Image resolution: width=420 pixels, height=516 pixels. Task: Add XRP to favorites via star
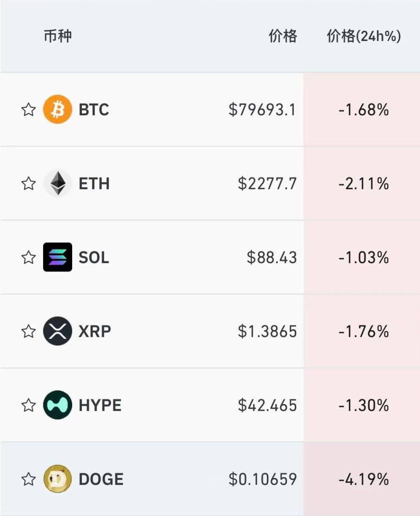pos(28,331)
